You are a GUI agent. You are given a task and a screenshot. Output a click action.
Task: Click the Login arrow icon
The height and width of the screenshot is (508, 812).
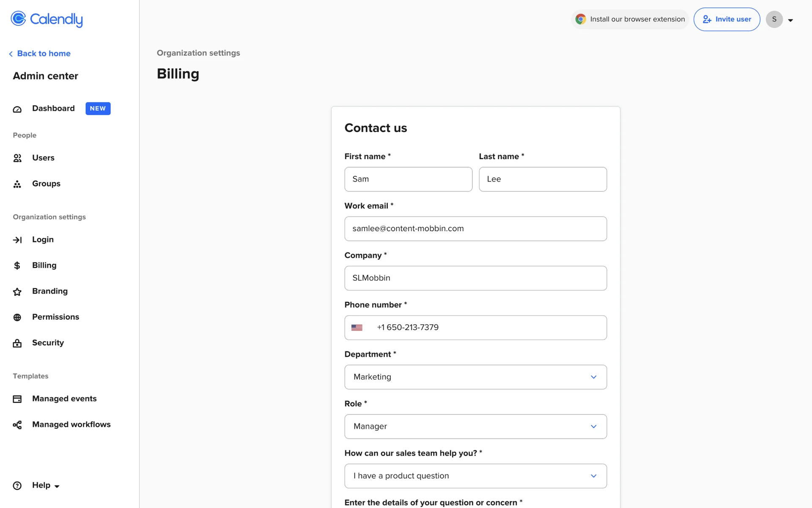[17, 240]
